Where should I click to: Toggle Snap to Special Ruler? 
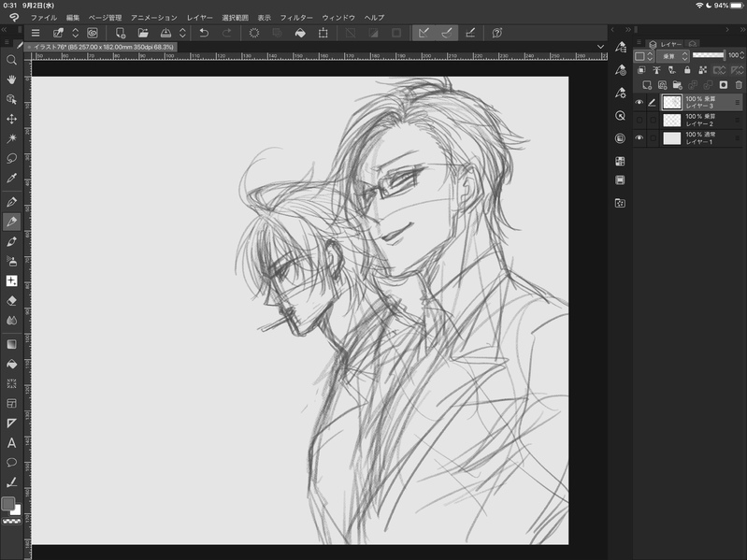click(x=446, y=33)
